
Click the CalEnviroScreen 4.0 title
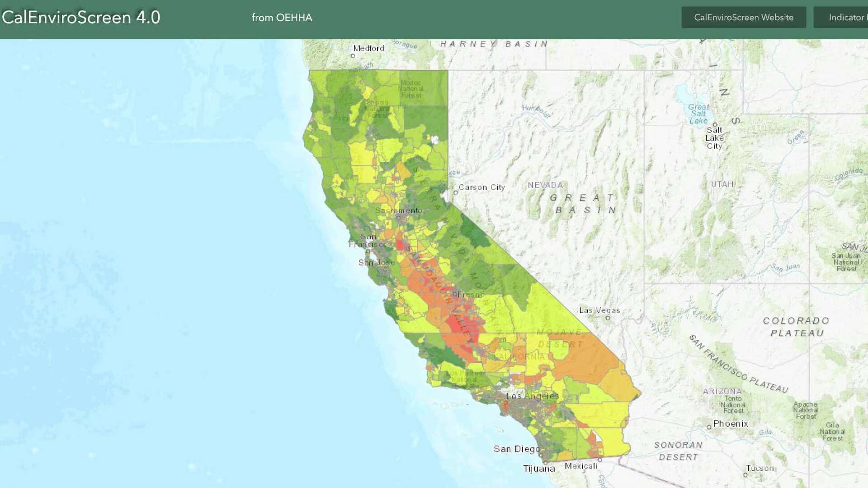point(81,17)
